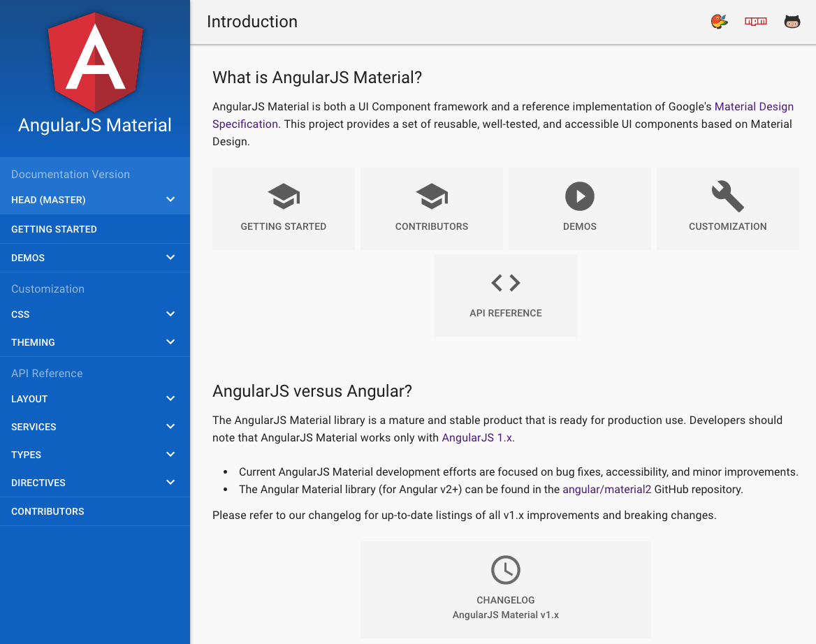Expand the Demos sidebar chevron
The height and width of the screenshot is (644, 816).
[x=170, y=258]
